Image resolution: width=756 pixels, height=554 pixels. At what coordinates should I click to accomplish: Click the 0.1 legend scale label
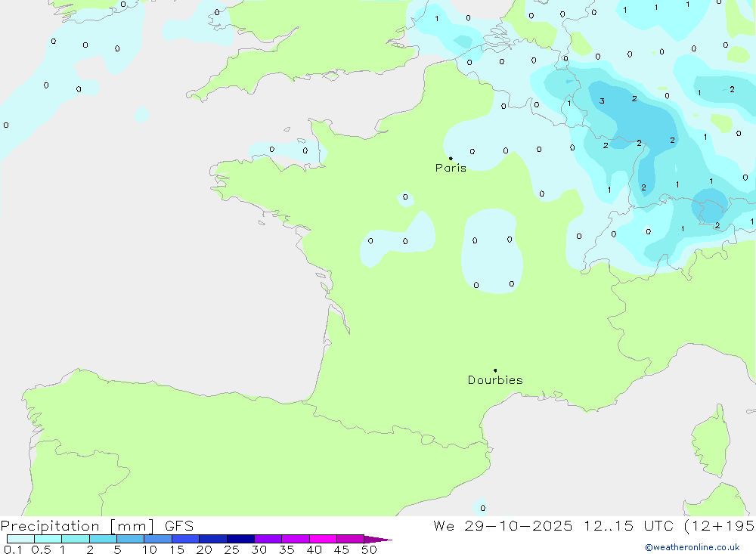(13, 549)
